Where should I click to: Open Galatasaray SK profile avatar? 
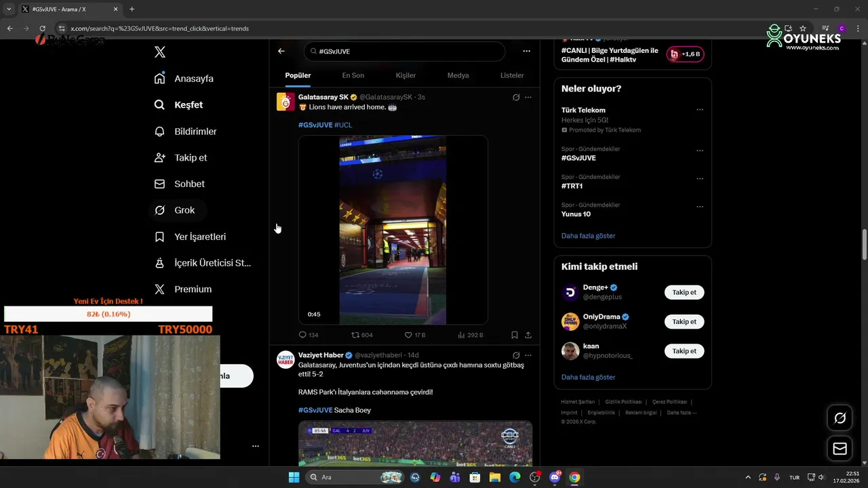(285, 102)
